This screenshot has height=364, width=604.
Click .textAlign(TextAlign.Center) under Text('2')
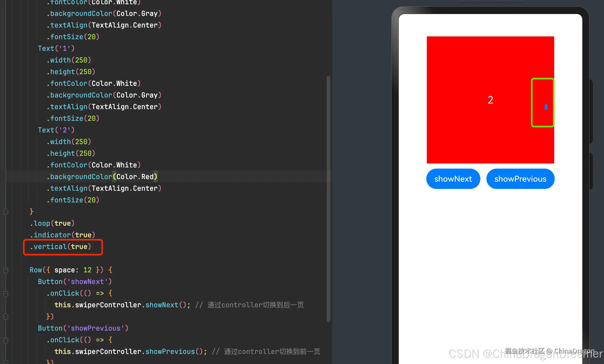(x=104, y=188)
